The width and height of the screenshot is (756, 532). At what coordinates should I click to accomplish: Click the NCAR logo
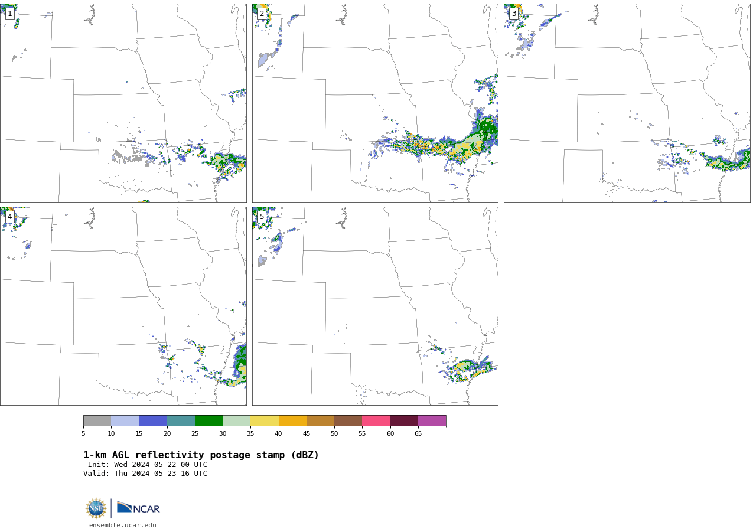[138, 508]
